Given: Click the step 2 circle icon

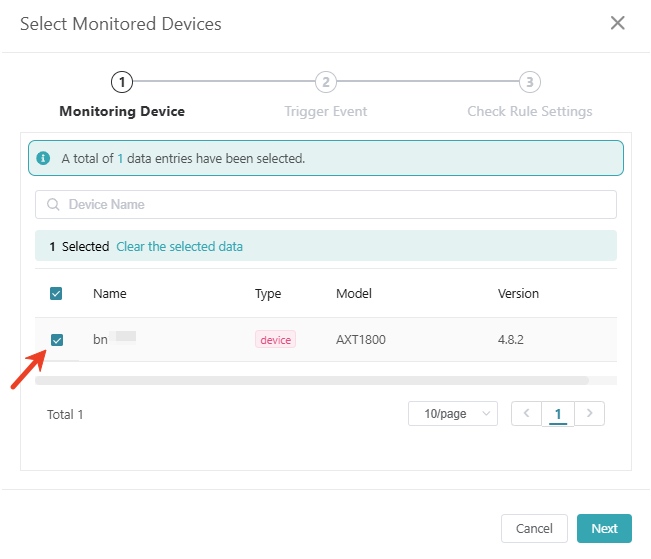Looking at the screenshot, I should pyautogui.click(x=325, y=82).
